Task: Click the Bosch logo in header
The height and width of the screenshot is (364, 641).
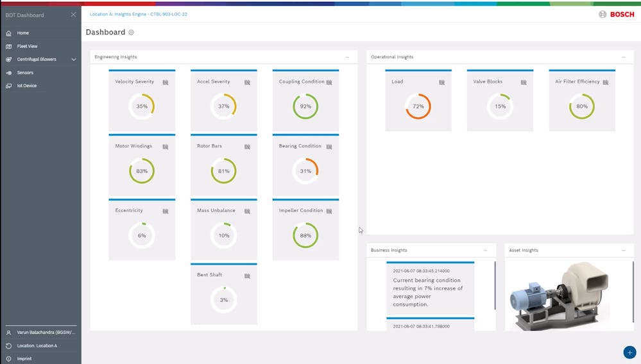Action: (x=616, y=14)
